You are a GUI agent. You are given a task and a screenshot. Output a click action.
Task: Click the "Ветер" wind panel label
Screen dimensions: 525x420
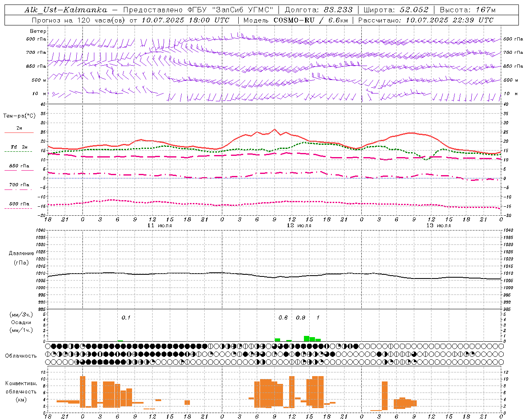tap(38, 31)
